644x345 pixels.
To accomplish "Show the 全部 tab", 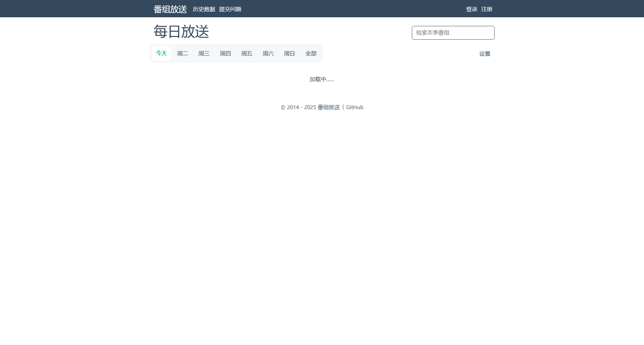I will click(311, 54).
